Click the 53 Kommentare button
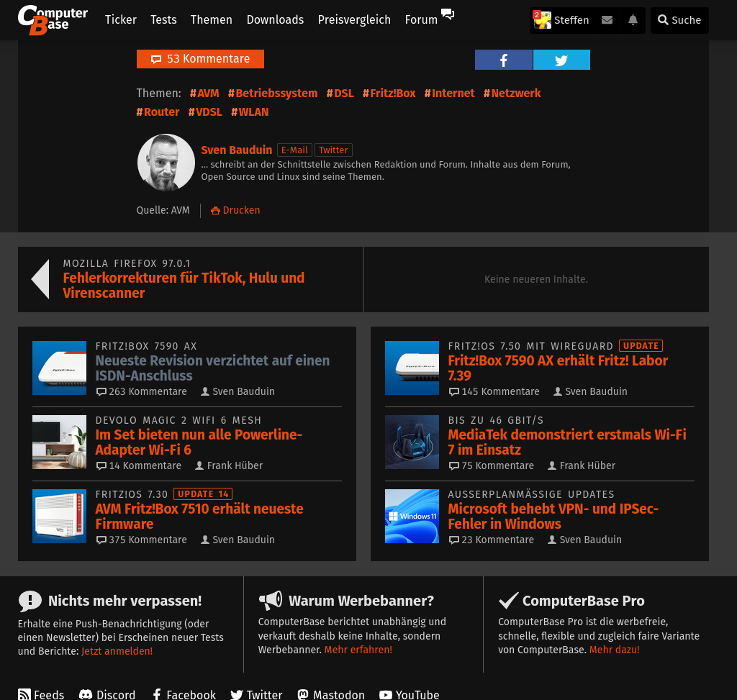This screenshot has height=700, width=737. tap(200, 59)
